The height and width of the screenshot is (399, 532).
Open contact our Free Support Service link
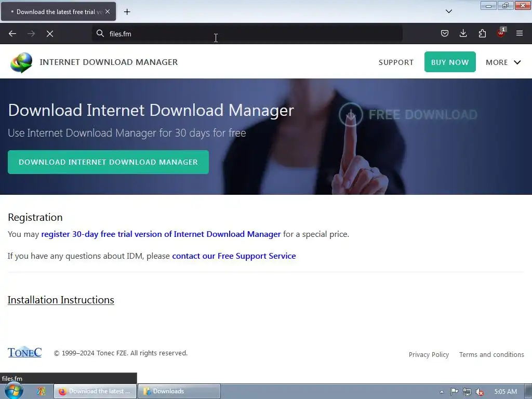[234, 256]
